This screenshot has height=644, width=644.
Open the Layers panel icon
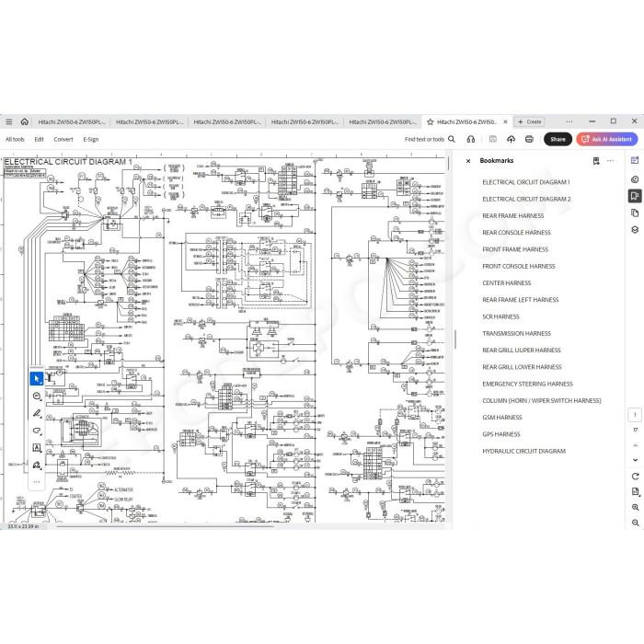[635, 230]
